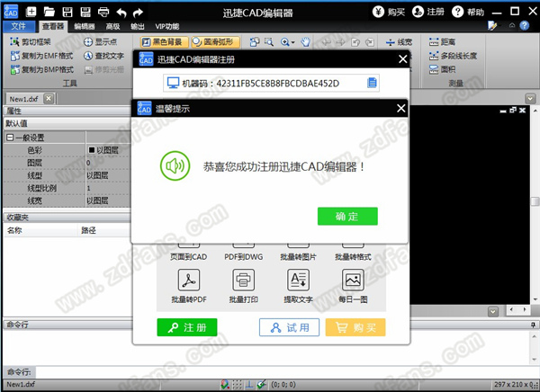Choose 复制为EMF格式 tool
The image size is (540, 392).
click(41, 56)
